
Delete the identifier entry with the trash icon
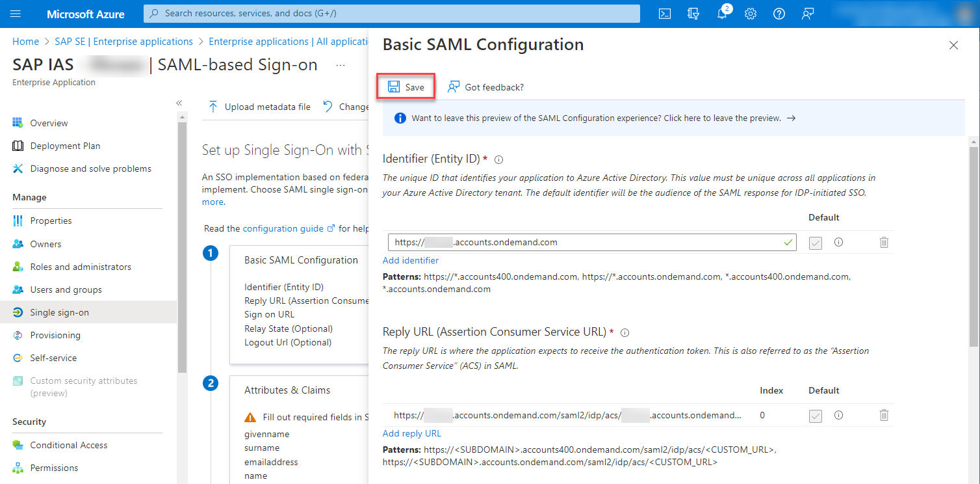(x=884, y=242)
